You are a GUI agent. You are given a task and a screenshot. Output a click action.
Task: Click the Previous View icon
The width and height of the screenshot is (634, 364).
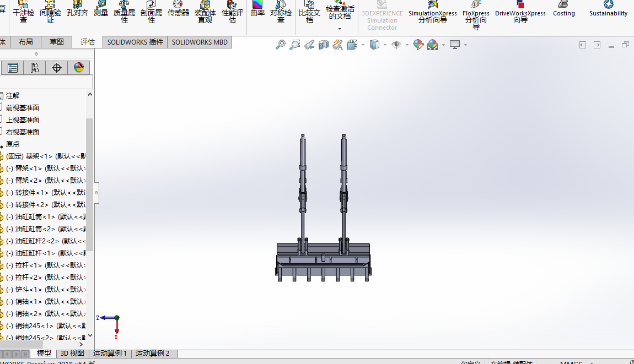(x=309, y=45)
